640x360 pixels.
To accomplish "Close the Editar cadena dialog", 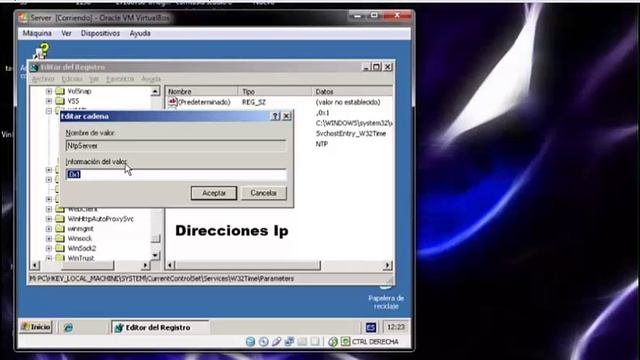I will coord(287,116).
